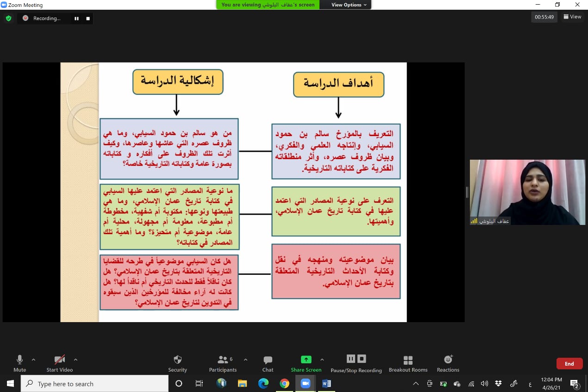Screen dimensions: 588x392
Task: Stop the recording in the top bar
Action: tap(88, 19)
